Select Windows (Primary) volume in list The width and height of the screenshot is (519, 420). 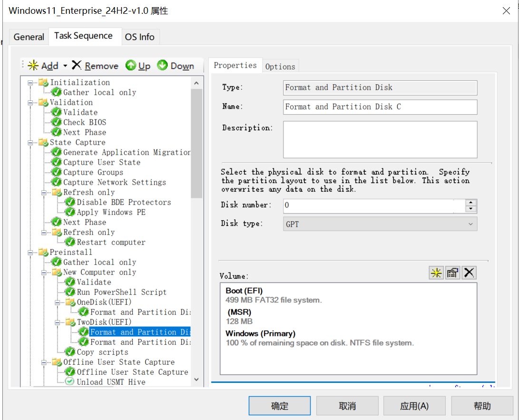[x=260, y=333]
